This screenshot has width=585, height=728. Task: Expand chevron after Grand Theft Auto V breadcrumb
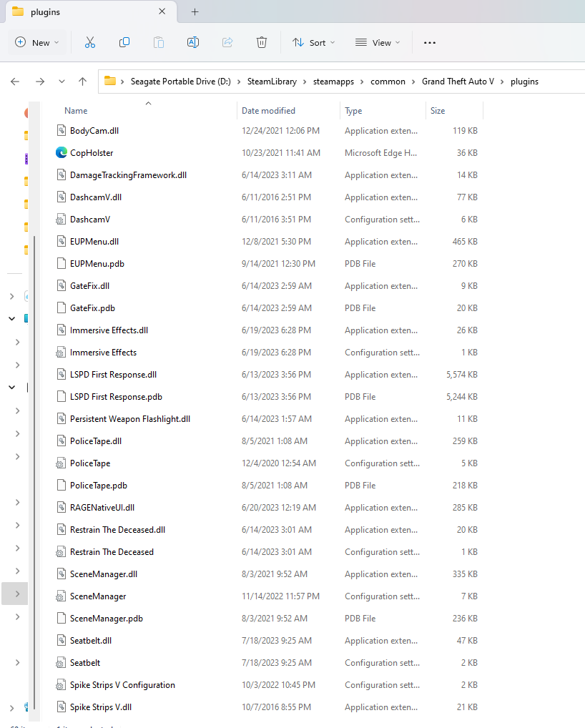(502, 82)
